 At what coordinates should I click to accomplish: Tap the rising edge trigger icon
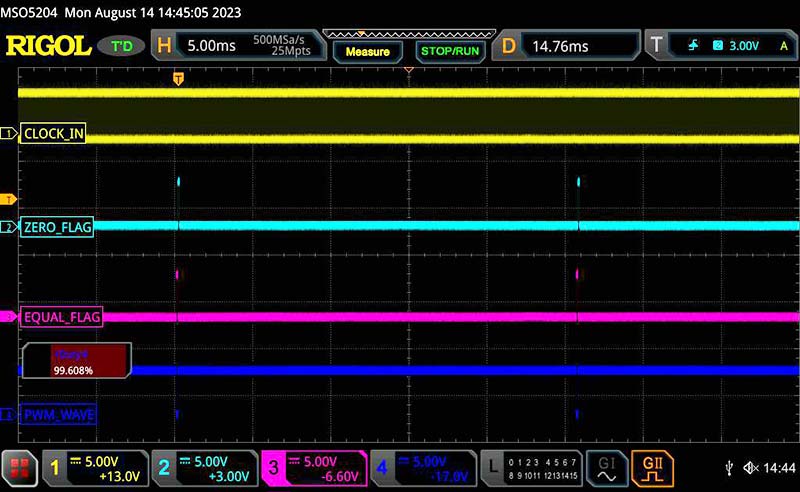tap(693, 45)
